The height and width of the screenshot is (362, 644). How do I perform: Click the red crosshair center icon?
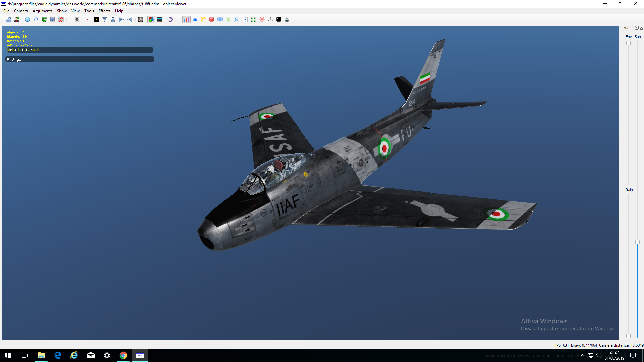[x=88, y=19]
